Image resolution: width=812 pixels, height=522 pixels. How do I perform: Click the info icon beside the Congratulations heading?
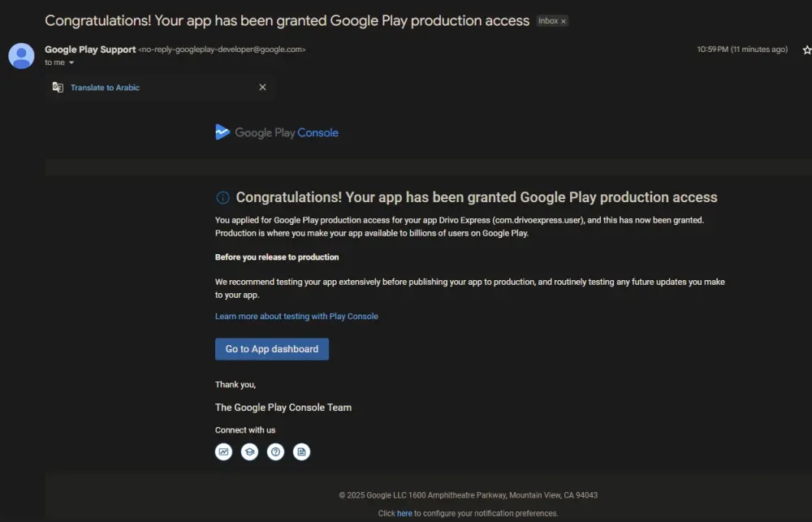pos(222,198)
